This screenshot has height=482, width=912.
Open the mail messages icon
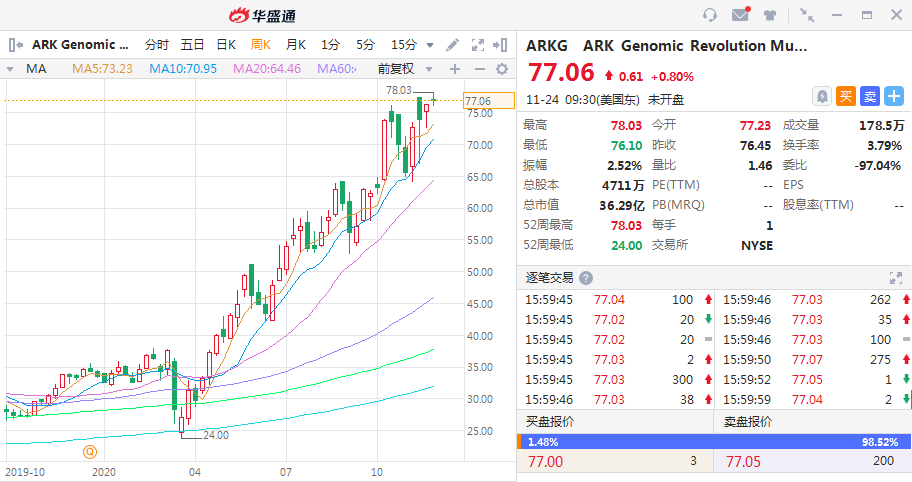[740, 15]
